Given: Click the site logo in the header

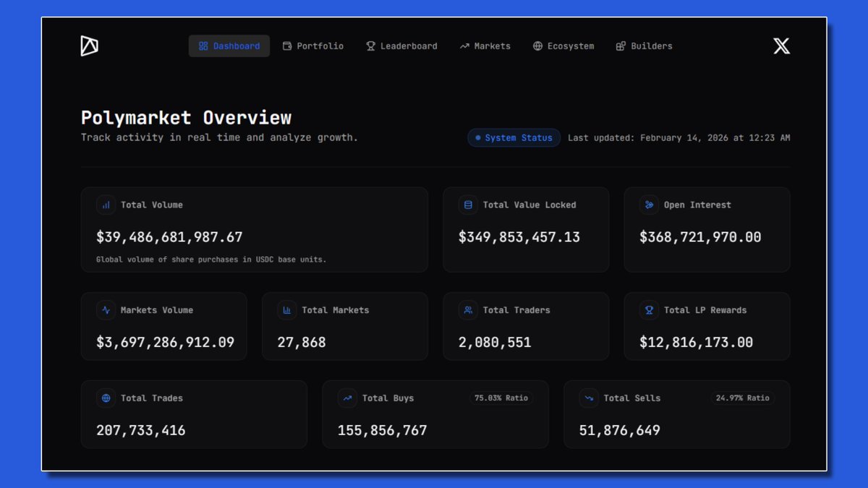Looking at the screenshot, I should coord(89,46).
